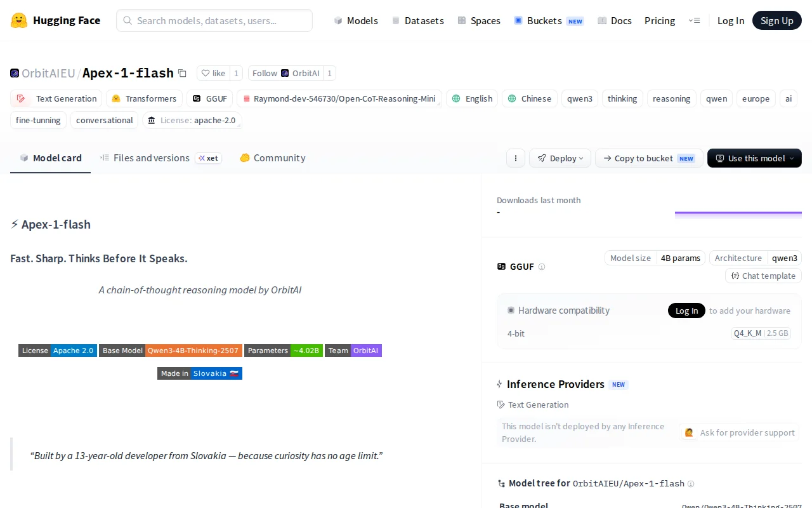The width and height of the screenshot is (812, 508).
Task: Expand the Open-CoT-Reasoning-Mini dataset tag
Action: (x=339, y=98)
